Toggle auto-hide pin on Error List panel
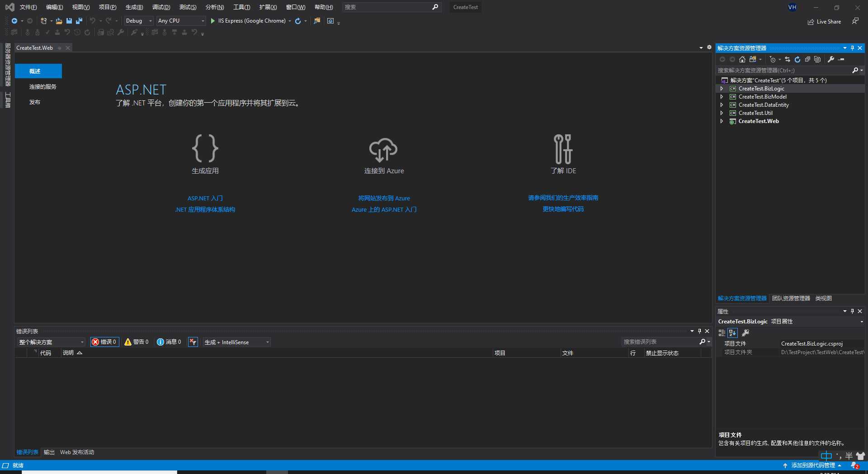Screen dimensions: 868x474 (x=699, y=331)
